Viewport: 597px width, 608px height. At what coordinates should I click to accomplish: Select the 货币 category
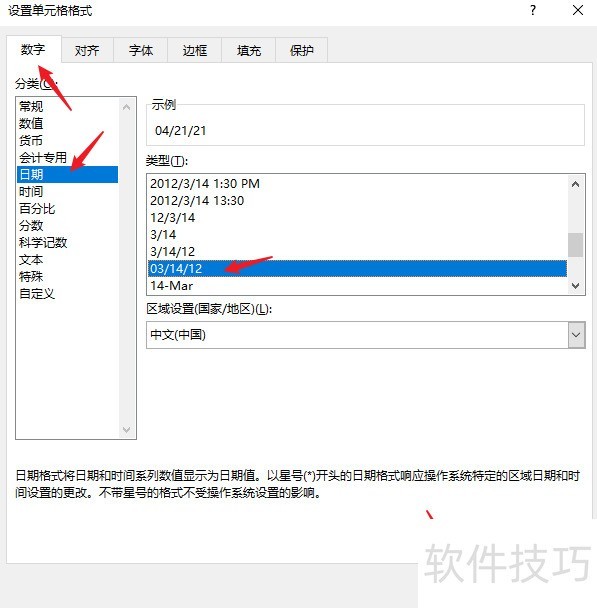pyautogui.click(x=31, y=140)
